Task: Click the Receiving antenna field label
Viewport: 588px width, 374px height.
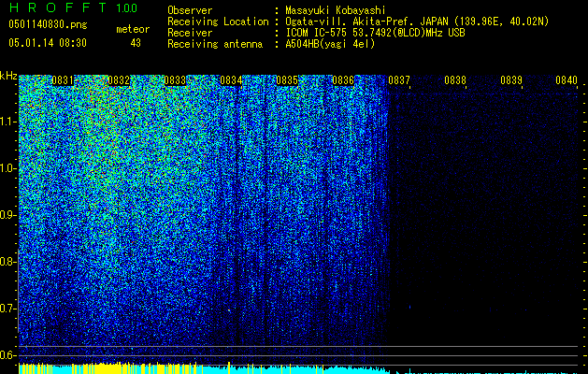Action: (215, 44)
